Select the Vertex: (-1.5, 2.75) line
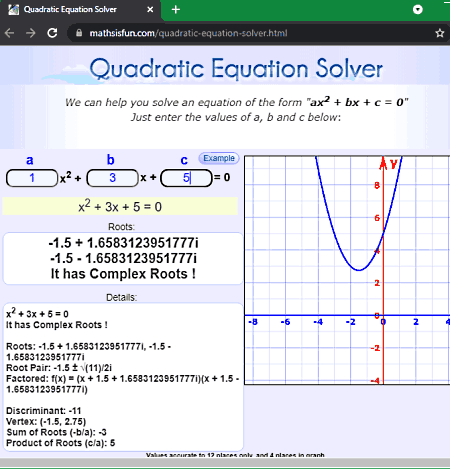This screenshot has width=450, height=469. 46,421
